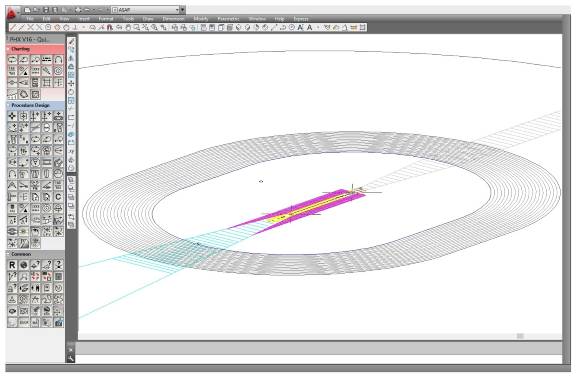Screen dimensions: 580x383
Task: Open the Dimension menu
Action: (x=173, y=19)
